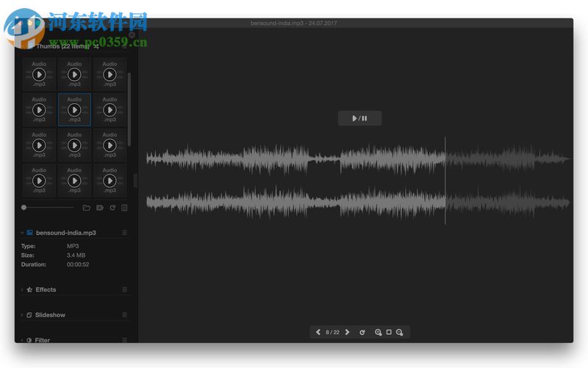Click the Slideshow panel icon

(x=29, y=315)
